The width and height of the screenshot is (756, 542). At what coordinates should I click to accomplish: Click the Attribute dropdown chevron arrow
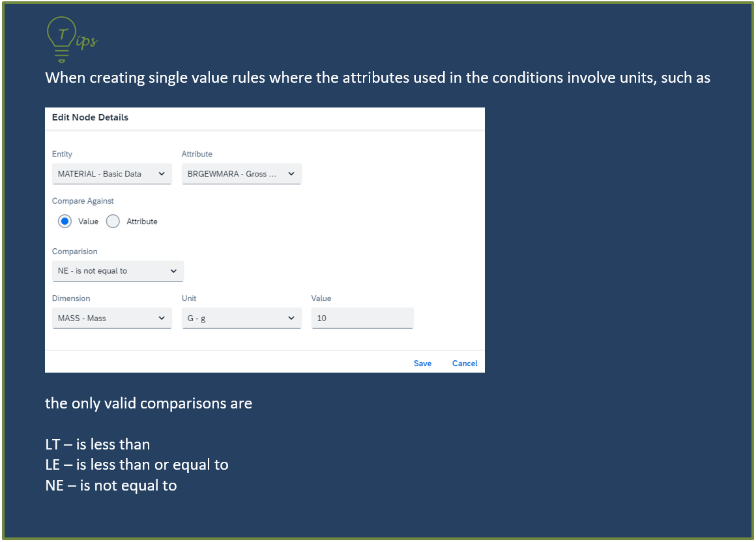tap(291, 174)
